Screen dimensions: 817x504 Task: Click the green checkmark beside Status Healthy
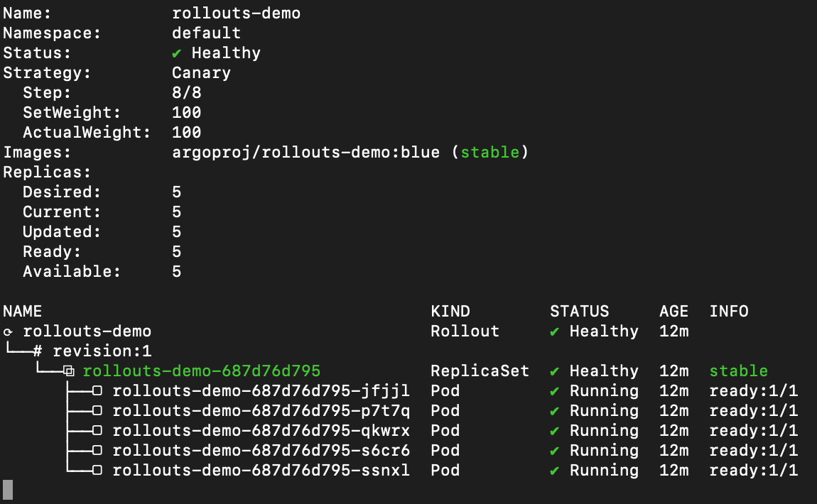[177, 53]
